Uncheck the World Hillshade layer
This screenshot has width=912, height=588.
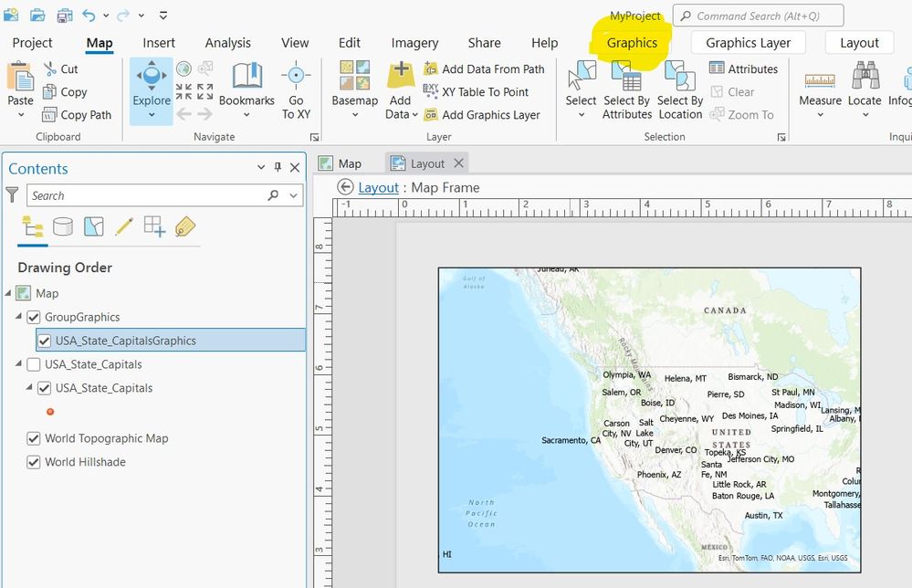(x=34, y=461)
